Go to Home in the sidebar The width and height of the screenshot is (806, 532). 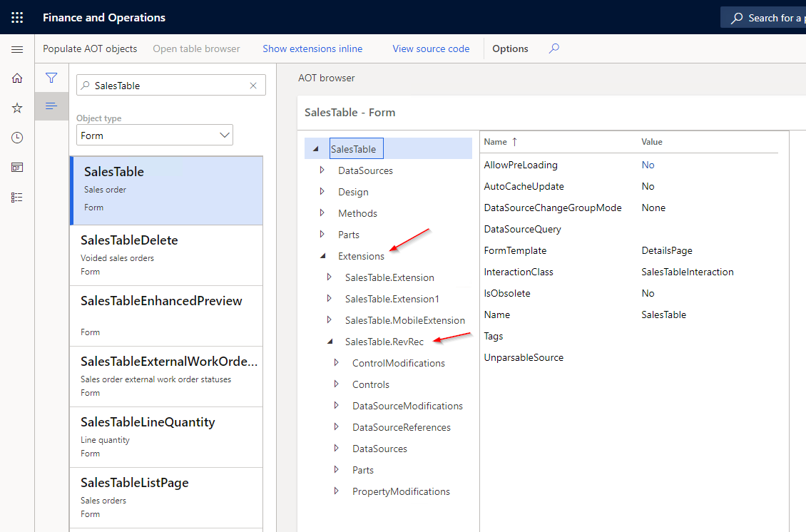tap(17, 78)
